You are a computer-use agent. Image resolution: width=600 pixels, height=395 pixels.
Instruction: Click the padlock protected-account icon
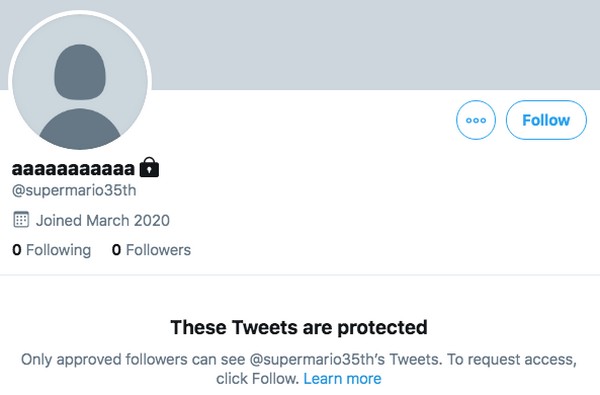pyautogui.click(x=149, y=167)
